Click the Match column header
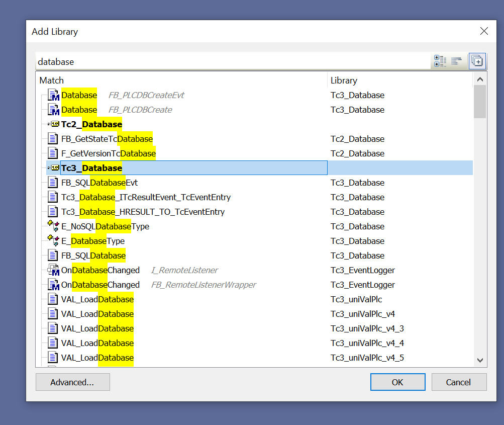This screenshot has height=425, width=504. (181, 80)
